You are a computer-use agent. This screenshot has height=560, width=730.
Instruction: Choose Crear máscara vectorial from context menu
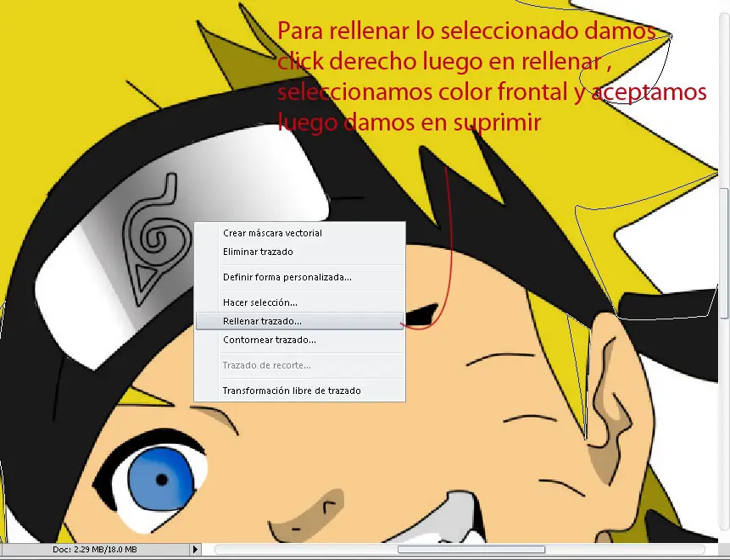tap(300, 233)
